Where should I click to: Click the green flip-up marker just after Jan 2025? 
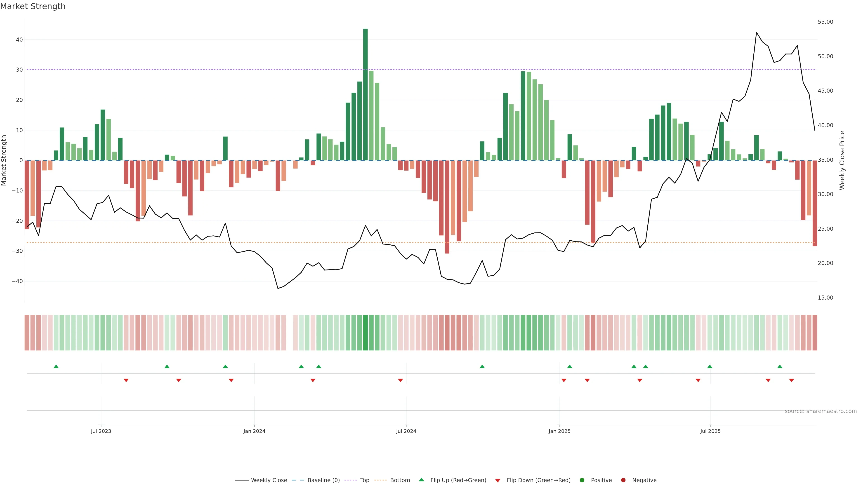click(x=569, y=366)
